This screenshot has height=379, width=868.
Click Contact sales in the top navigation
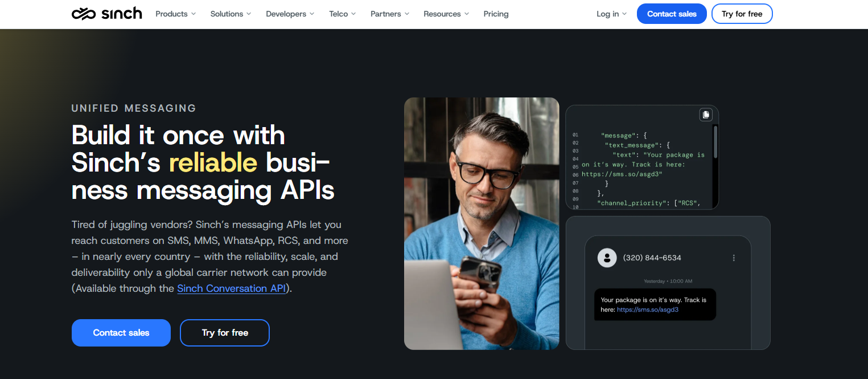[672, 14]
